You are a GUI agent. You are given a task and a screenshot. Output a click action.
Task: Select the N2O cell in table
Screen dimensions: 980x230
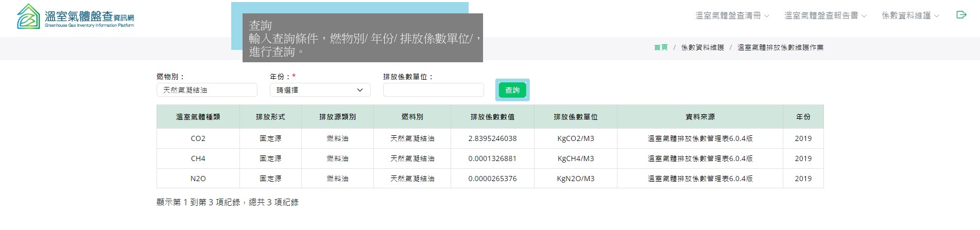198,179
